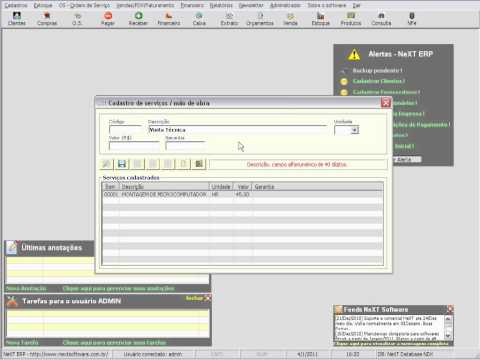This screenshot has width=480, height=360.
Task: Open the Sobre o software menu
Action: (x=327, y=5)
